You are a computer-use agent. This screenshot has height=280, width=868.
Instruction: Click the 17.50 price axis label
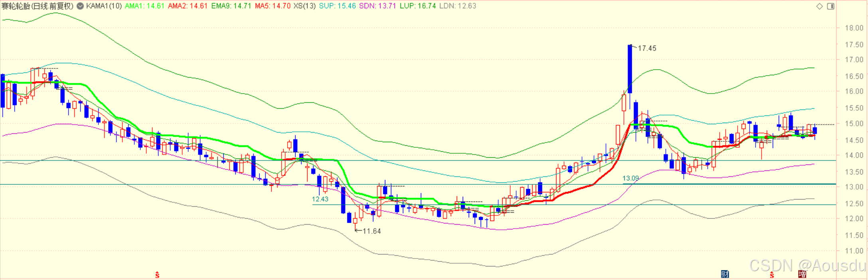[x=854, y=45]
